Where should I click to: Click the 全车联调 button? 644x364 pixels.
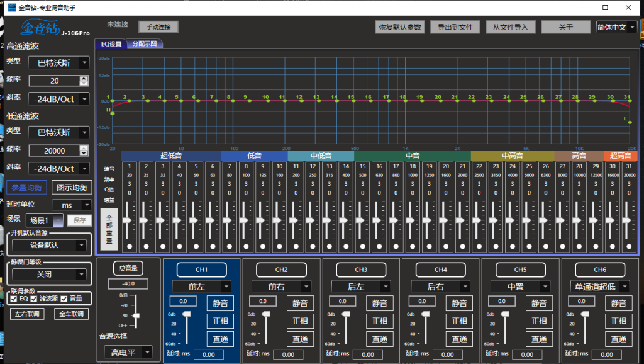click(72, 314)
